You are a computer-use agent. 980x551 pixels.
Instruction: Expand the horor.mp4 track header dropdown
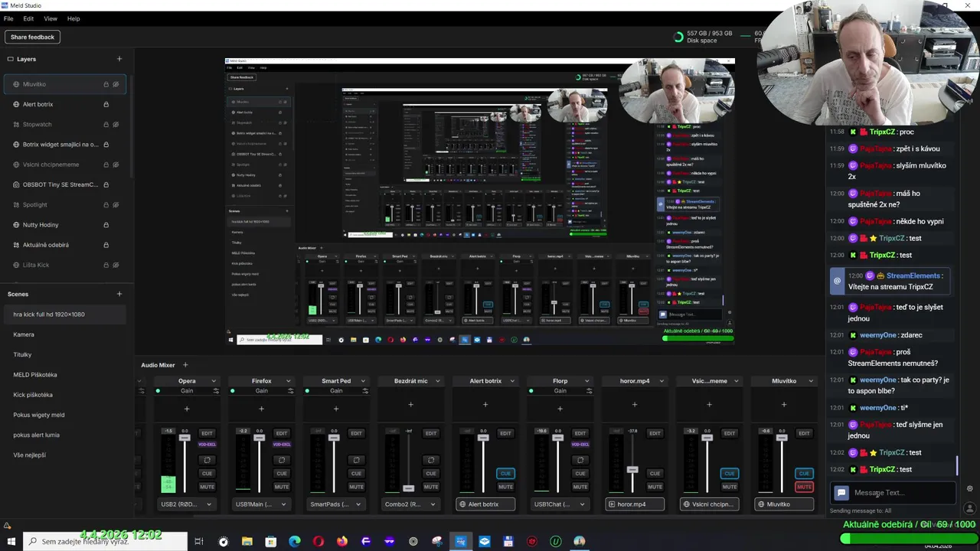coord(661,381)
